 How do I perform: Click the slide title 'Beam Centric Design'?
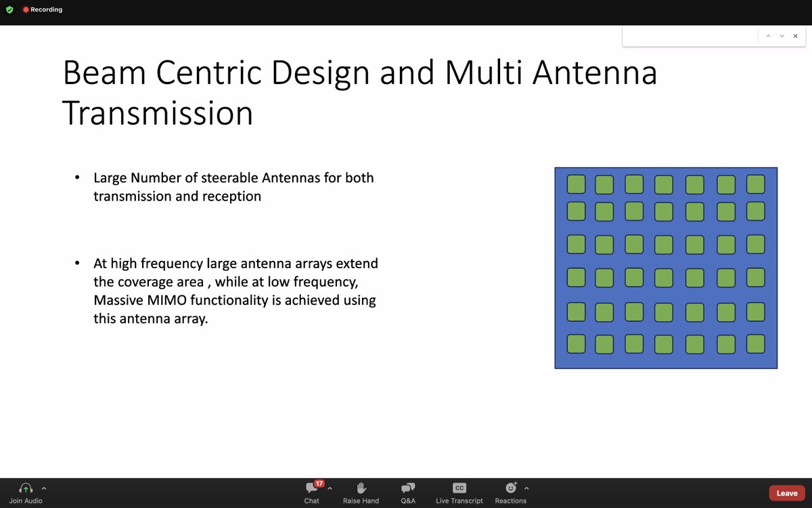point(217,72)
